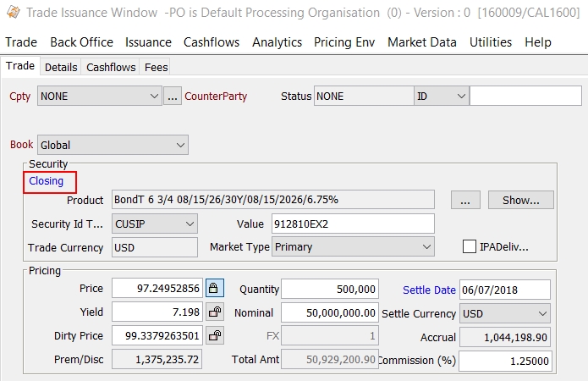Switch to the Fees tab

[x=156, y=67]
